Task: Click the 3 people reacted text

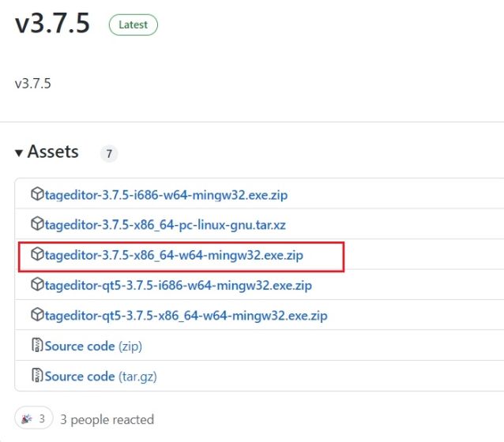Action: (107, 419)
